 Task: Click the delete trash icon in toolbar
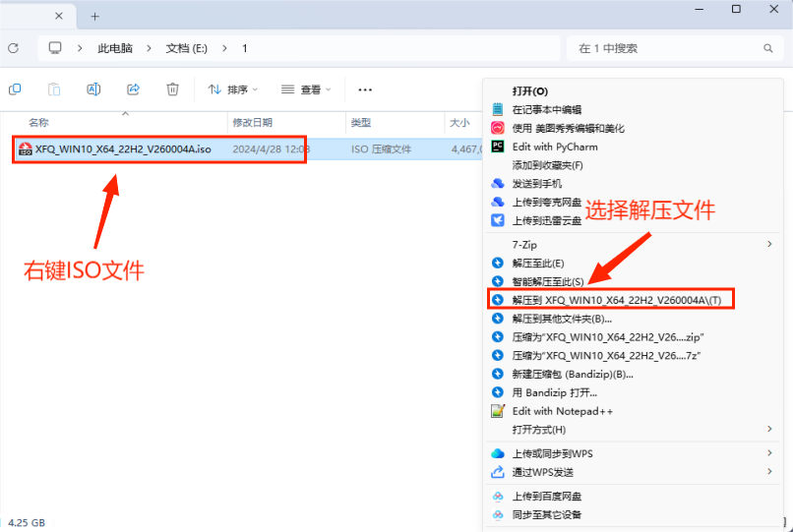(x=173, y=89)
